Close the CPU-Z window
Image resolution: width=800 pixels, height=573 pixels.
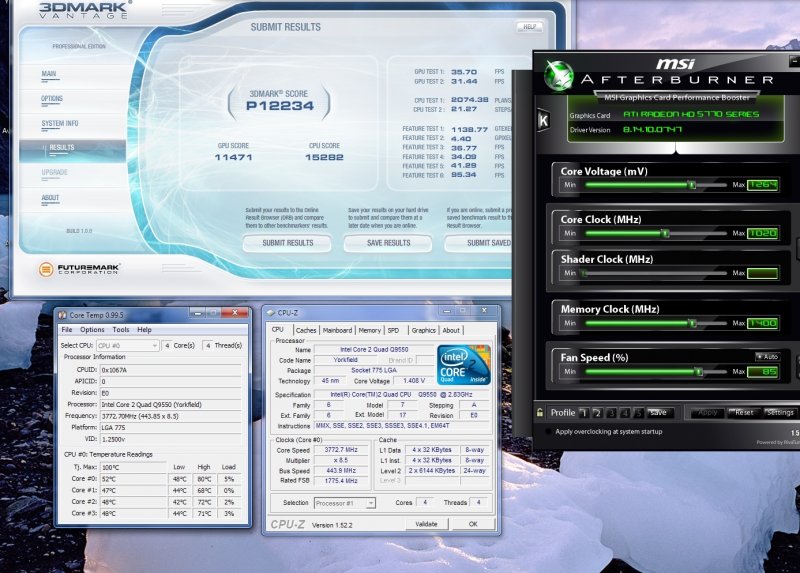pos(484,310)
